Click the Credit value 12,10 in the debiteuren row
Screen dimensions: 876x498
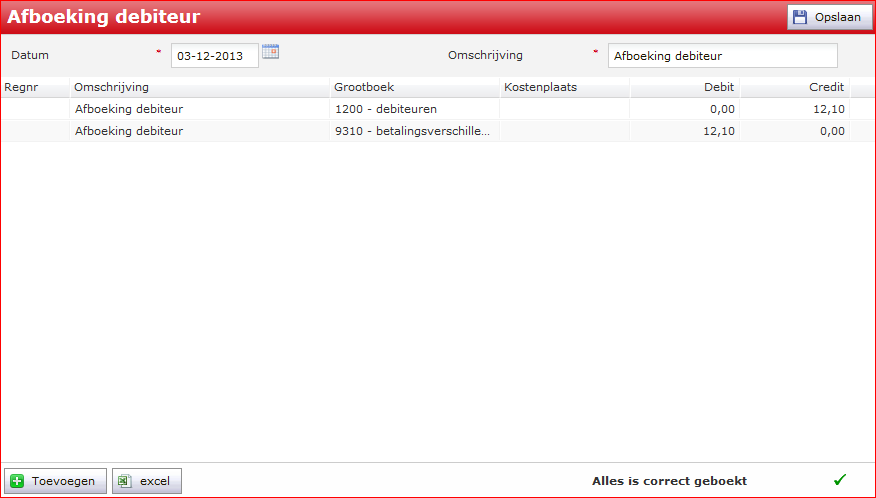point(829,109)
